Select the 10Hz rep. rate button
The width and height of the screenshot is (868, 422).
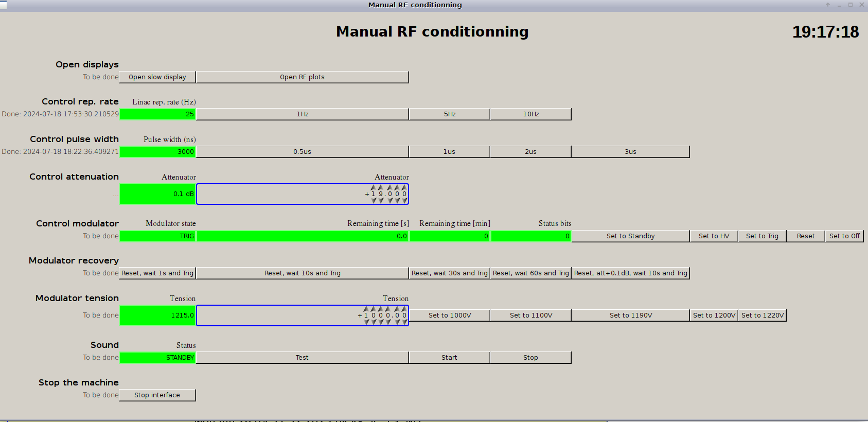pyautogui.click(x=530, y=114)
